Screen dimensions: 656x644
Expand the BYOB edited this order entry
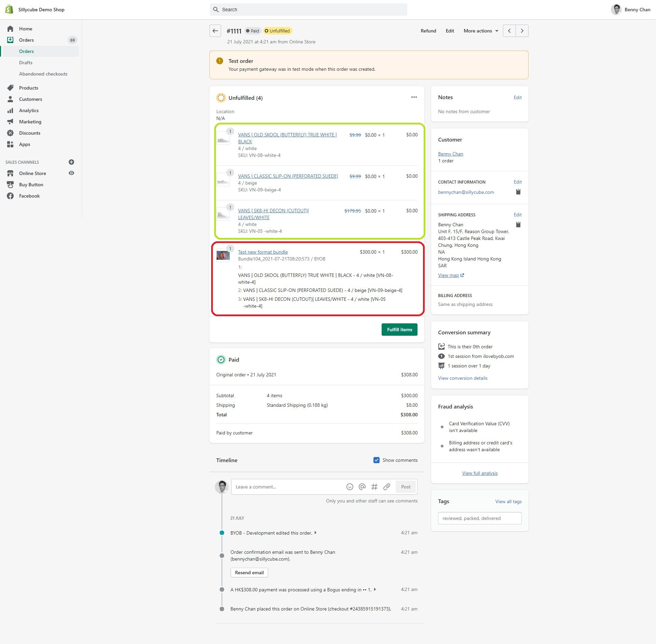click(x=315, y=533)
